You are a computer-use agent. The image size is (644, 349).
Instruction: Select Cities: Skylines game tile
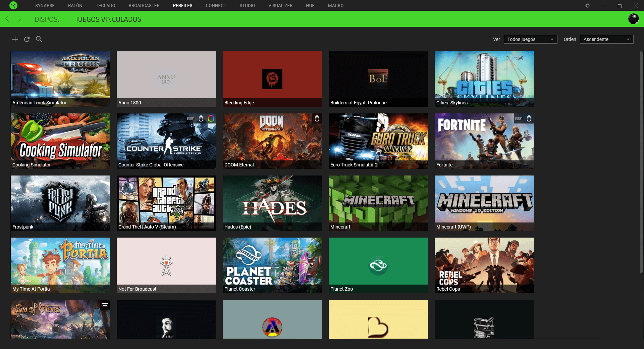[484, 79]
